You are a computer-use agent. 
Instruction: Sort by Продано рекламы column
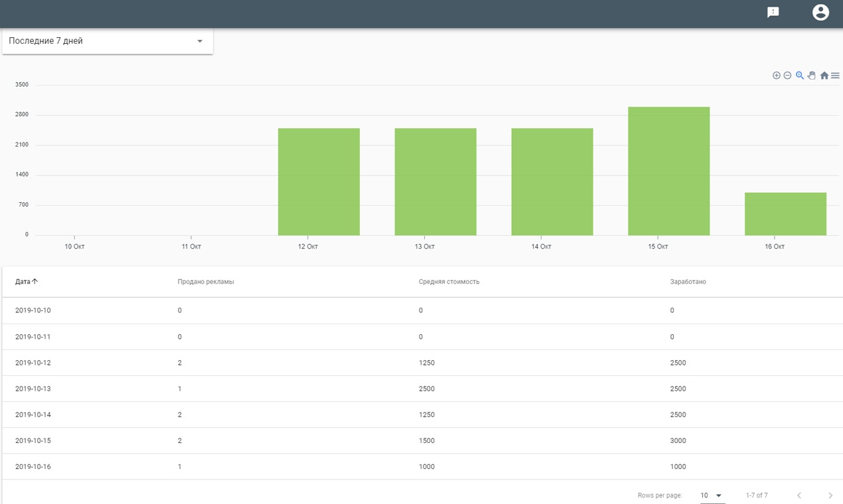click(206, 282)
